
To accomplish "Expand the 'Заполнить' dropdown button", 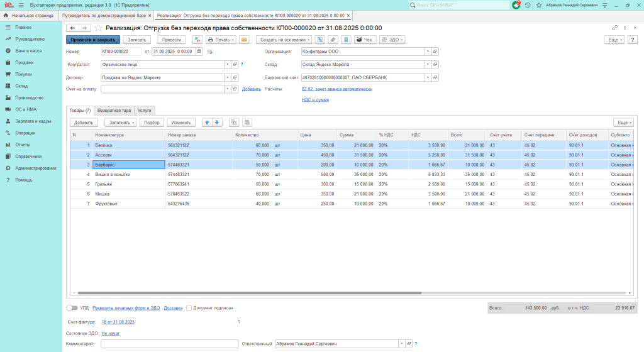I will coord(119,123).
